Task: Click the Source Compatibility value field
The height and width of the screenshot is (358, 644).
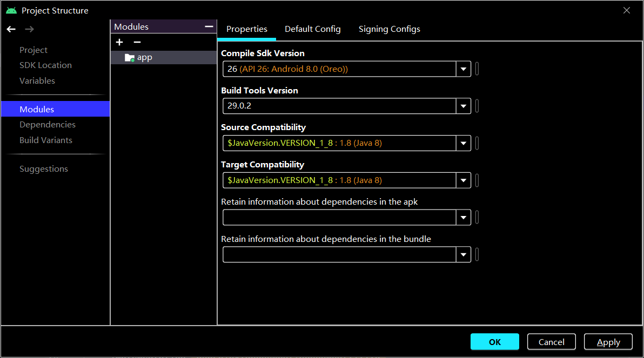Action: [339, 143]
